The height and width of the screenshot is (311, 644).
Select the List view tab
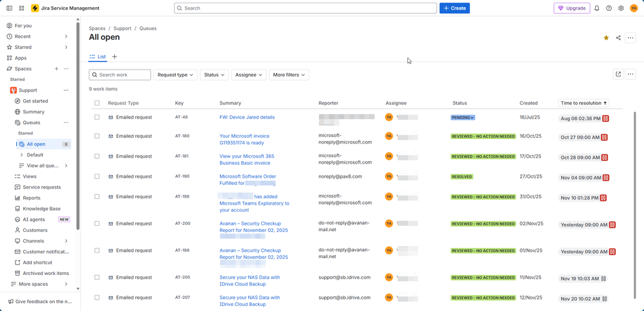coord(98,57)
